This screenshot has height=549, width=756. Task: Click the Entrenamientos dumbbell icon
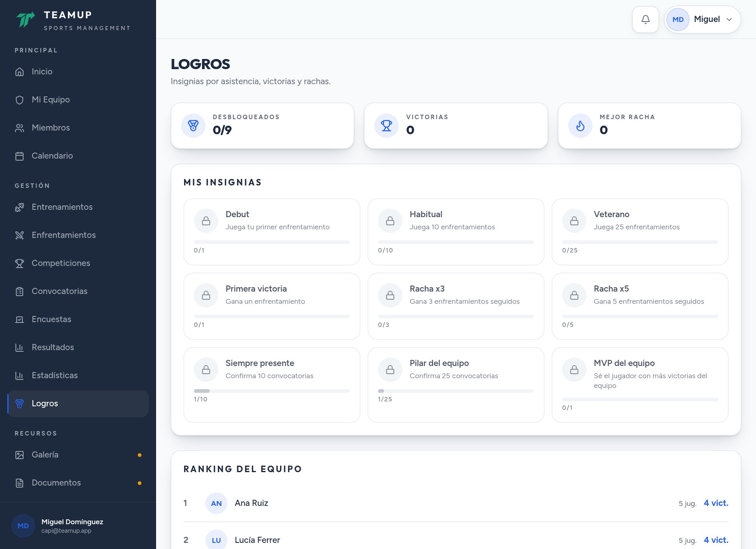coord(20,207)
